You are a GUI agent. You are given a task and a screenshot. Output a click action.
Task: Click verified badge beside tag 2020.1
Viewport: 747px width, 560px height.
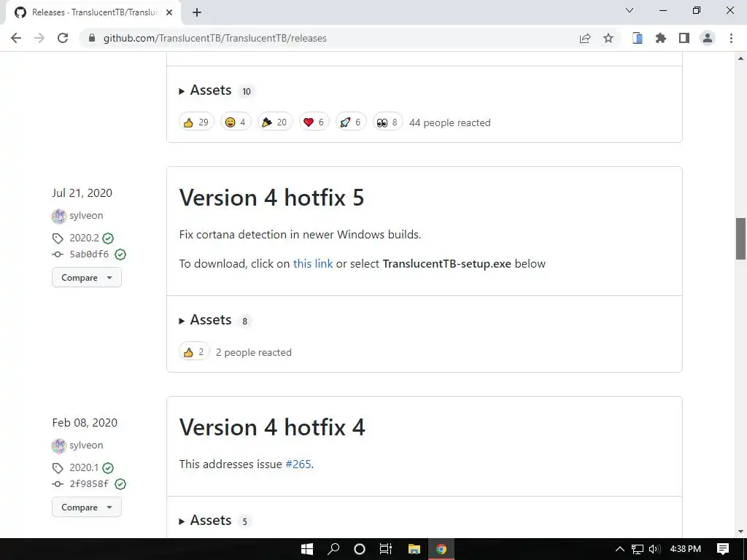coord(108,467)
